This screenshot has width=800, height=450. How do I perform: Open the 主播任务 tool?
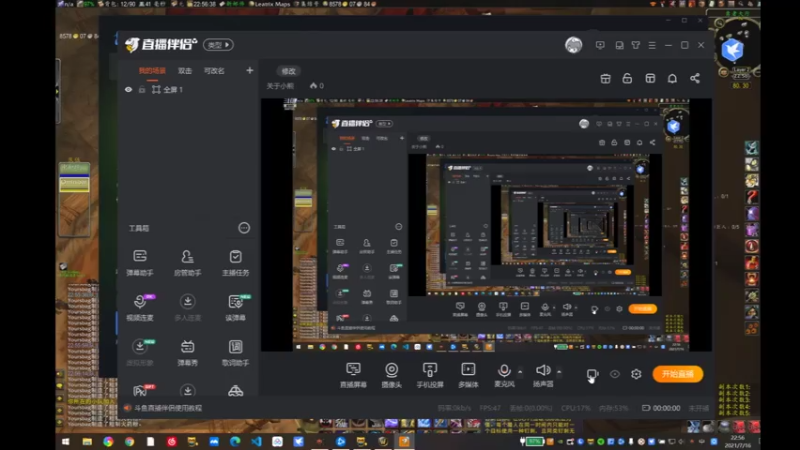click(x=235, y=262)
